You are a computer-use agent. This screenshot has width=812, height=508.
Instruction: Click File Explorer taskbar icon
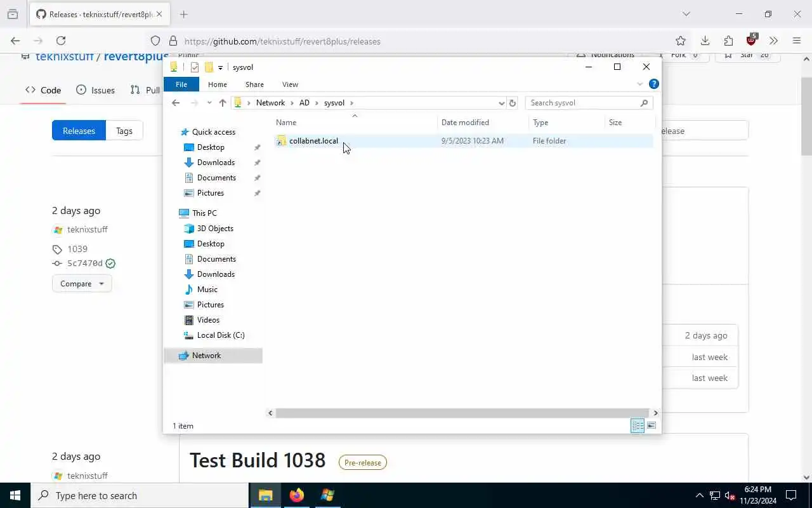pyautogui.click(x=266, y=495)
